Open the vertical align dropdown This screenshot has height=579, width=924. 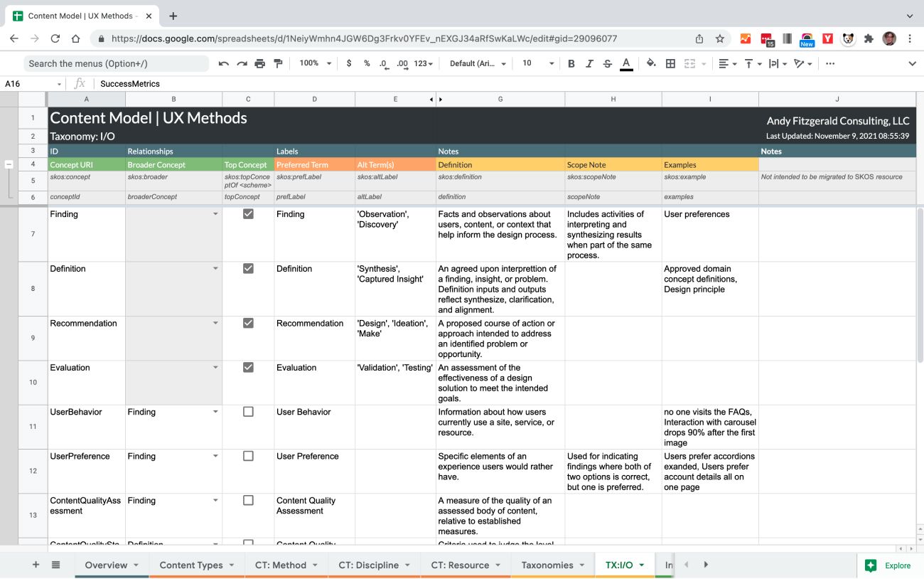752,64
